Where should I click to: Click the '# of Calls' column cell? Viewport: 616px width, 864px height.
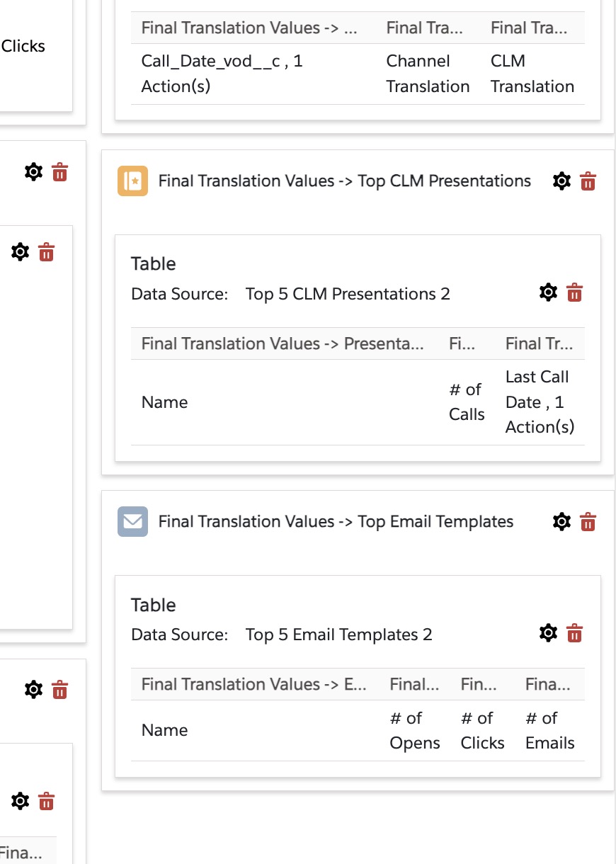467,402
